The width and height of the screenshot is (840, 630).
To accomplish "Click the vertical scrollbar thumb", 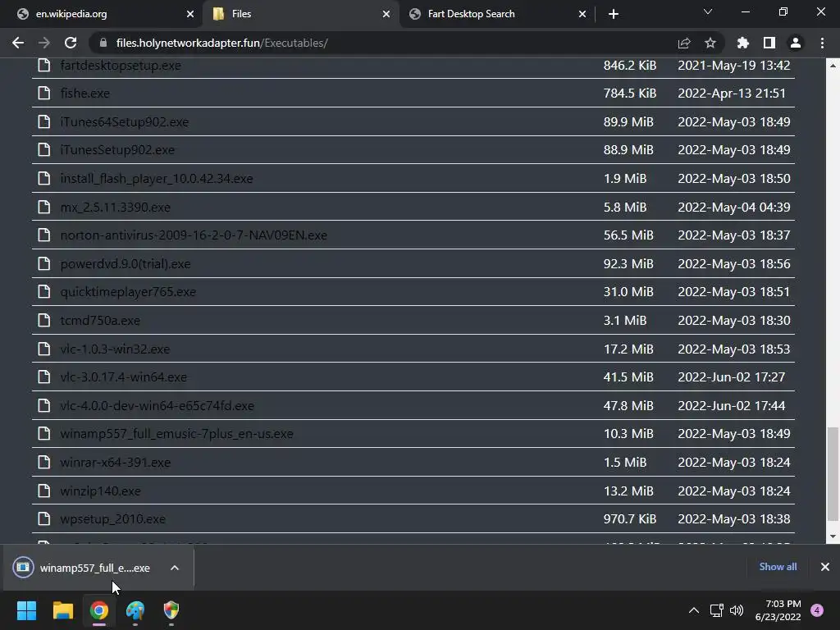I will (x=833, y=474).
